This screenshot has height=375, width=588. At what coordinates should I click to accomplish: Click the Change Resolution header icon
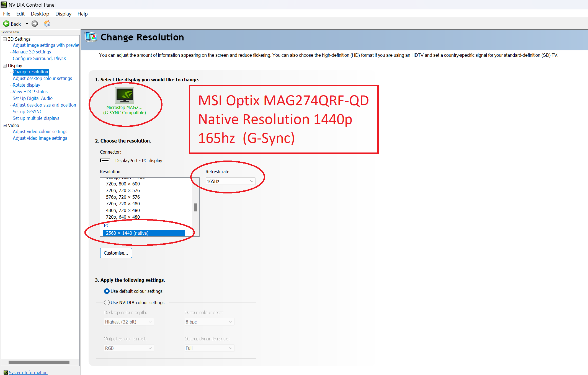click(91, 37)
